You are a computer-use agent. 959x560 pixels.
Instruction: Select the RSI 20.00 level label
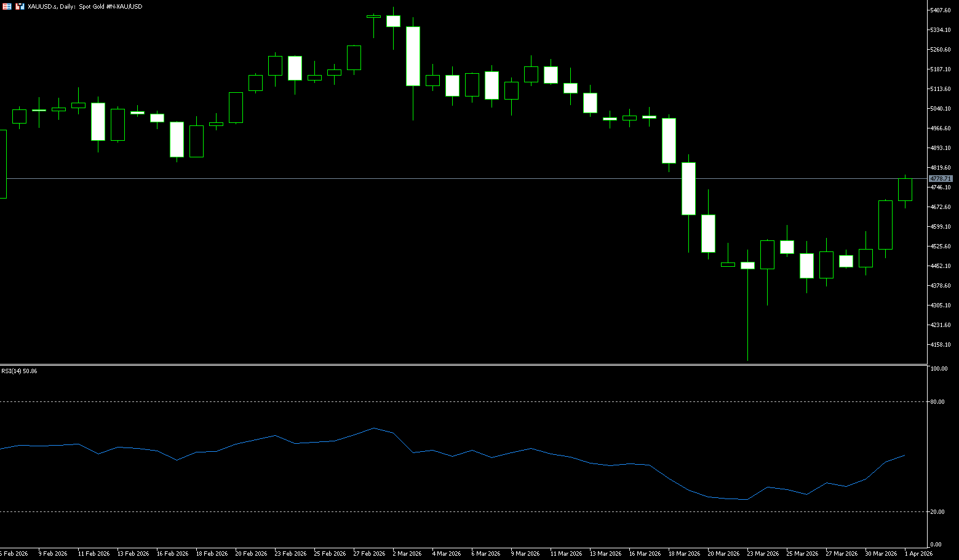[938, 512]
